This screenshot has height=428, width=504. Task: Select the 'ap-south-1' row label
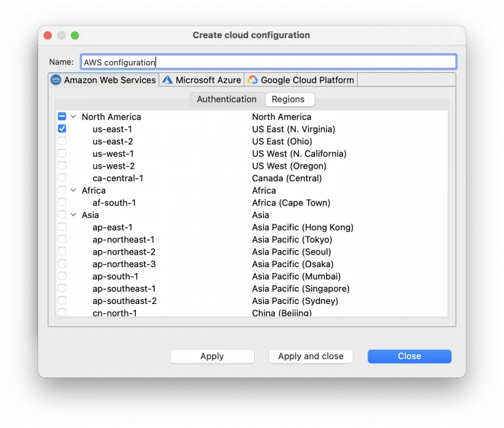pos(115,276)
